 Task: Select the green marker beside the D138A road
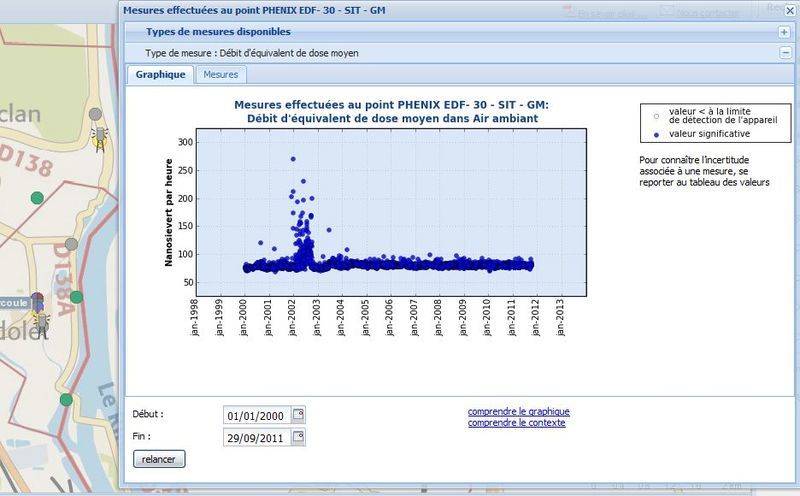click(x=76, y=297)
